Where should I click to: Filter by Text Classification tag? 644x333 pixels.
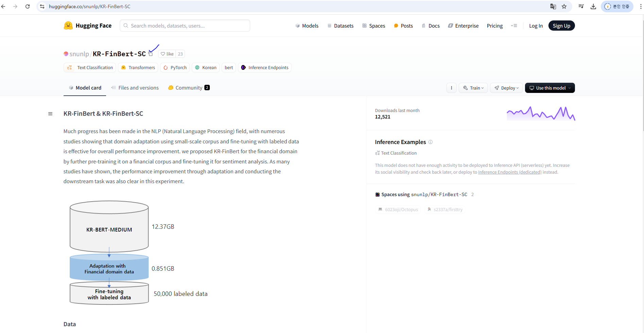pyautogui.click(x=90, y=67)
